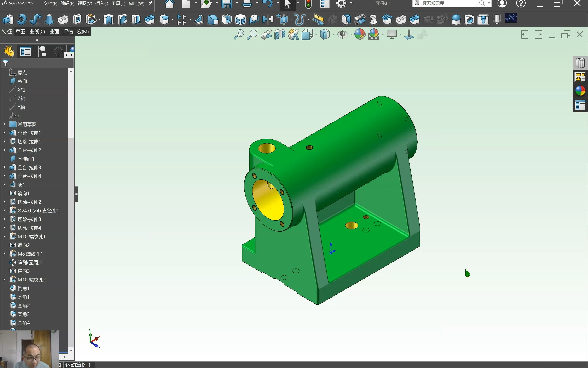The width and height of the screenshot is (588, 368).
Task: Open the Options gear icon
Action: click(341, 4)
